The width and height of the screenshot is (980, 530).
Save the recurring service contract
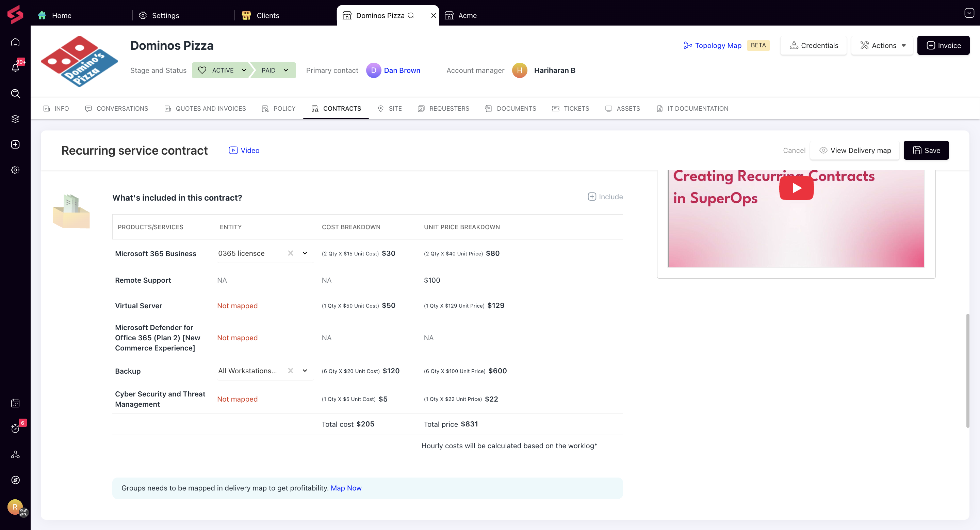[x=926, y=151]
